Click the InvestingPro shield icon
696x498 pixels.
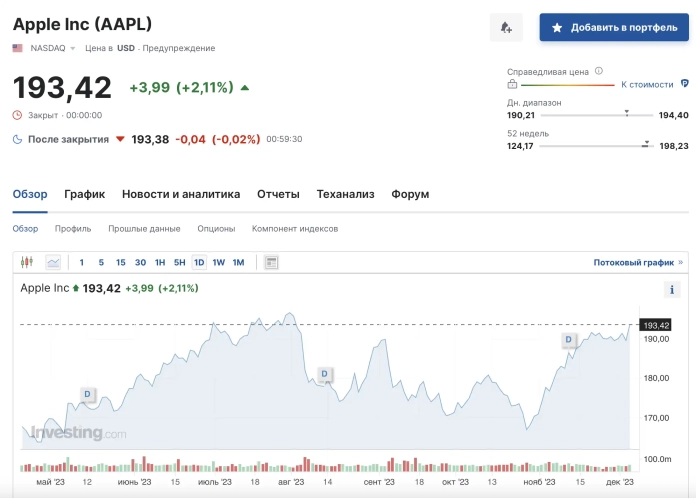684,84
